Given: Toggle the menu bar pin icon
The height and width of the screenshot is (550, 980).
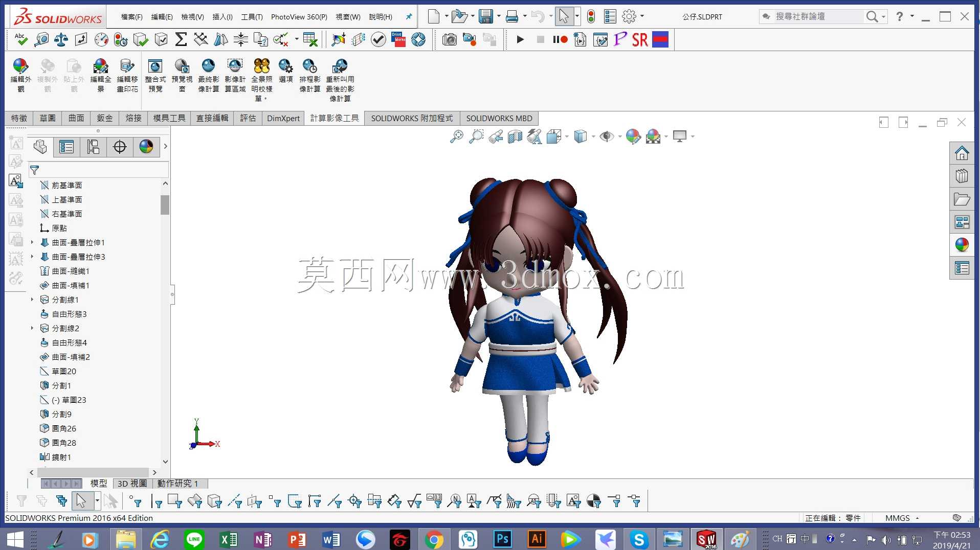Looking at the screenshot, I should (409, 17).
